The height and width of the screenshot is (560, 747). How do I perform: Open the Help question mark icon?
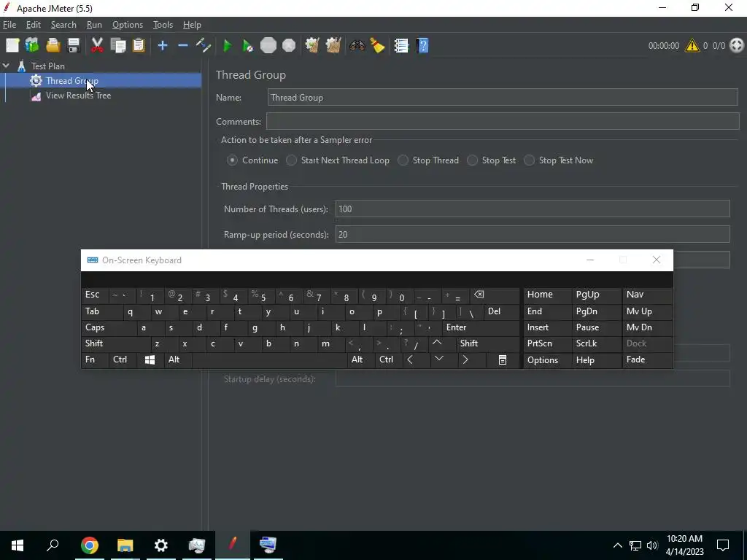click(x=422, y=46)
